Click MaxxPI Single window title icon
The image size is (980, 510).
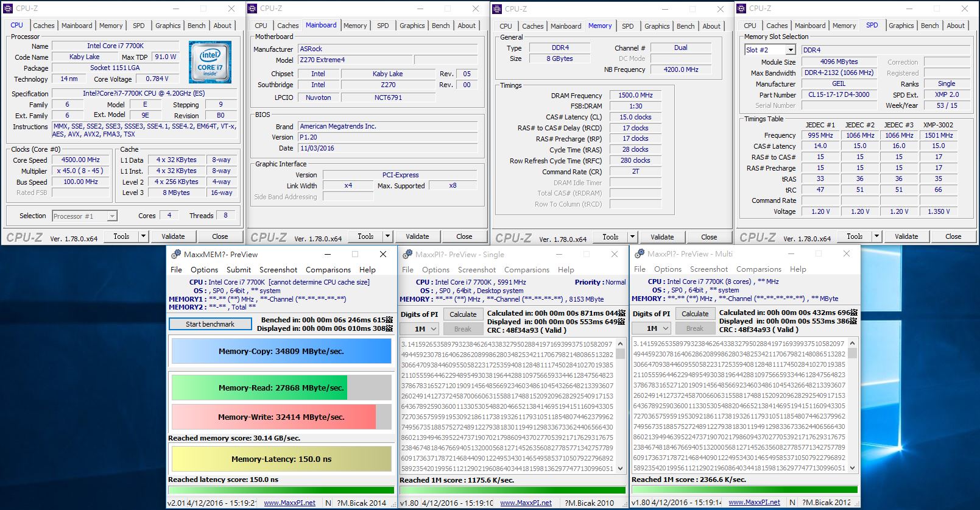(x=407, y=254)
